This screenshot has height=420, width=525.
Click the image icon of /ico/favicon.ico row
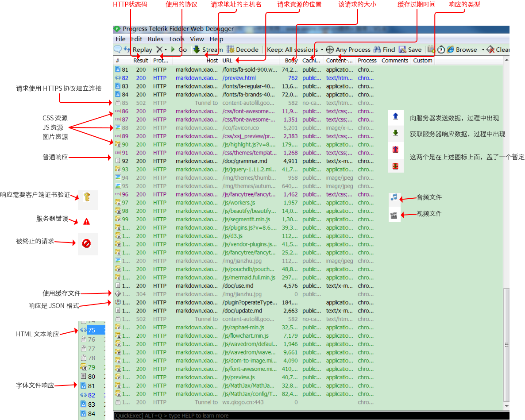click(118, 127)
